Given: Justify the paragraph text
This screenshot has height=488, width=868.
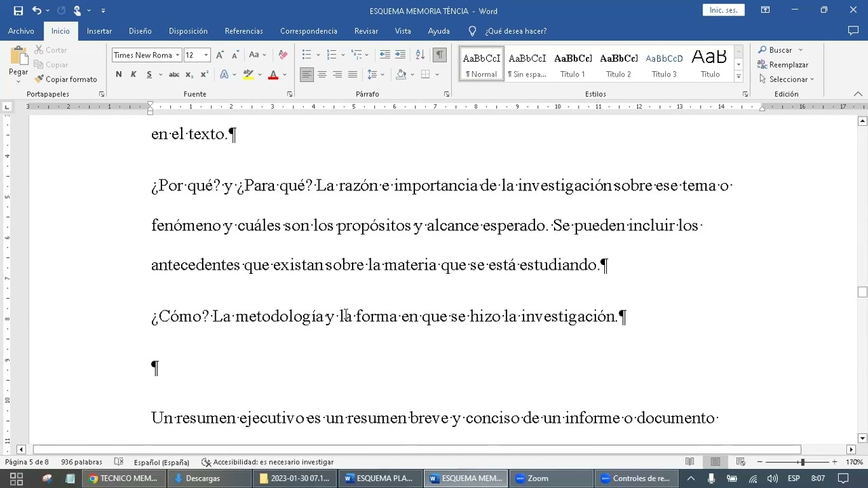Looking at the screenshot, I should click(x=352, y=75).
